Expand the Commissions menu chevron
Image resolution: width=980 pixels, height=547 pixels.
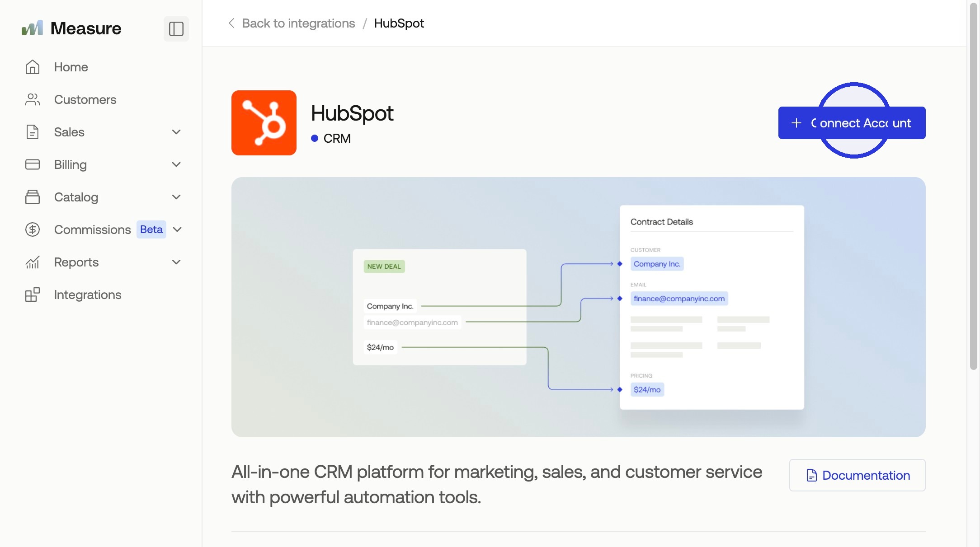click(x=177, y=229)
